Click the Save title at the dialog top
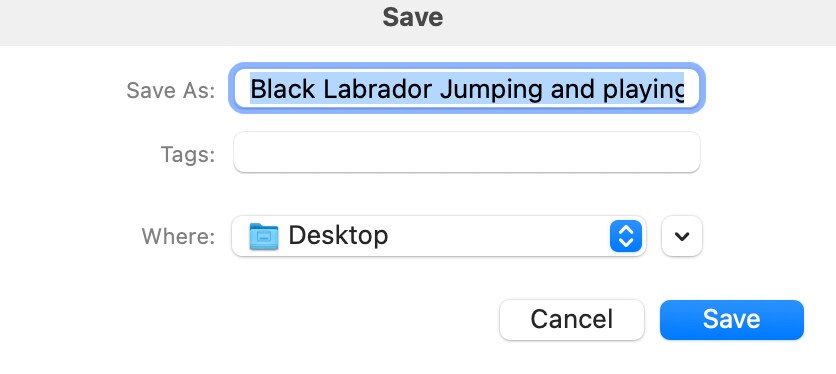The height and width of the screenshot is (374, 836). click(413, 17)
